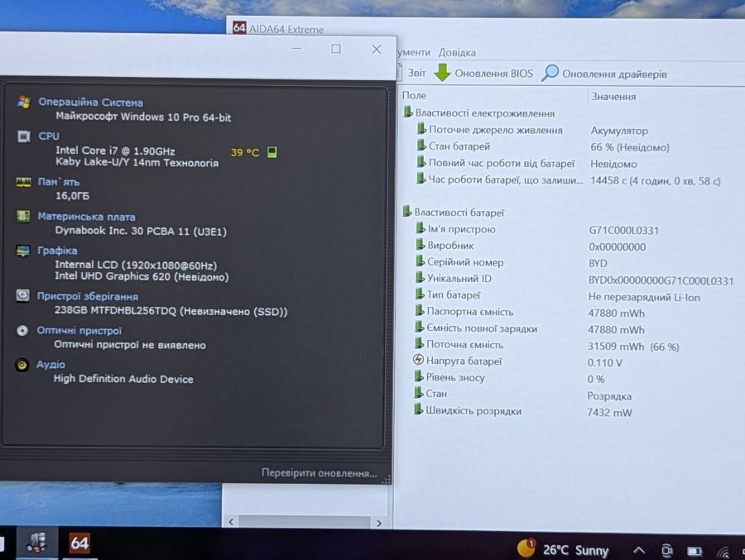The height and width of the screenshot is (560, 745).
Task: Click the icon beside Поточна ємність
Action: click(419, 343)
